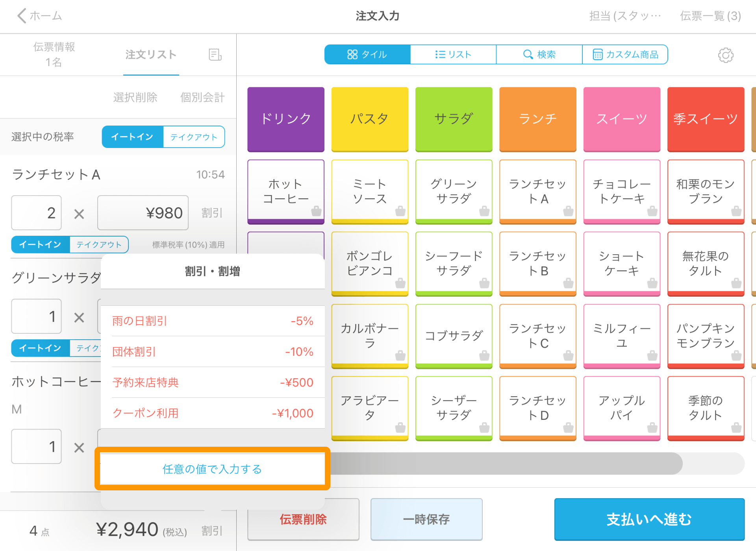The width and height of the screenshot is (756, 551).
Task: Tap 個別会計
Action: [x=202, y=97]
